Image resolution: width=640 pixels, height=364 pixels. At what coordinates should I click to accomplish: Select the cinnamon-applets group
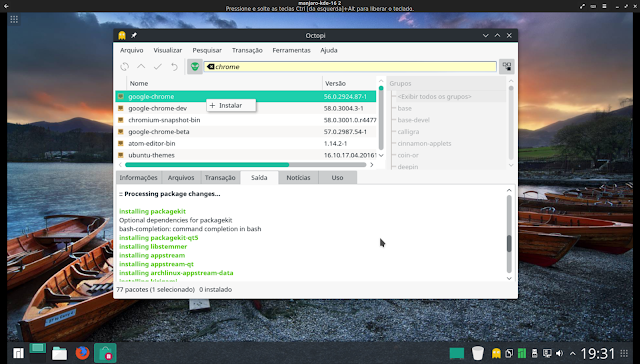[424, 143]
